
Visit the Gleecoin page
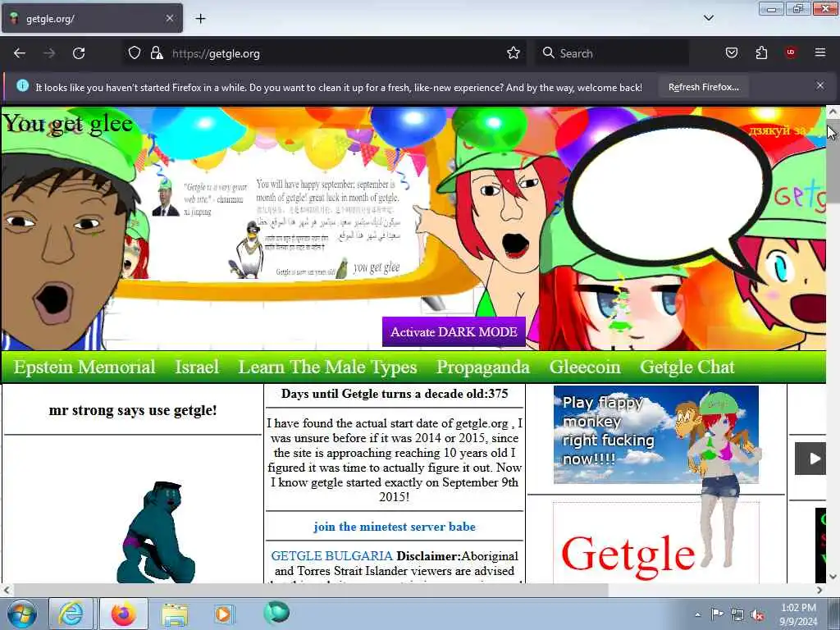click(x=585, y=367)
